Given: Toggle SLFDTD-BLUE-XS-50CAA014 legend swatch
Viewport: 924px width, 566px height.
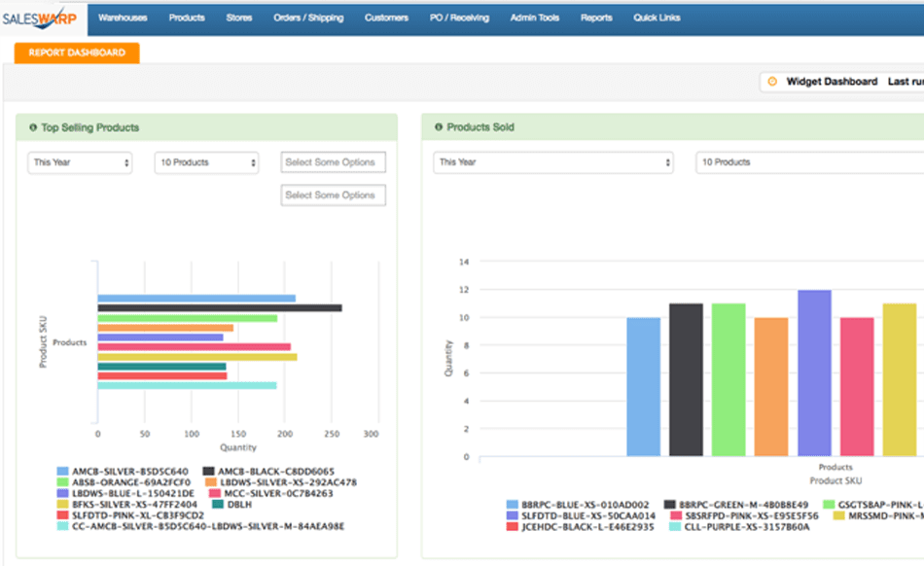Looking at the screenshot, I should 512,515.
